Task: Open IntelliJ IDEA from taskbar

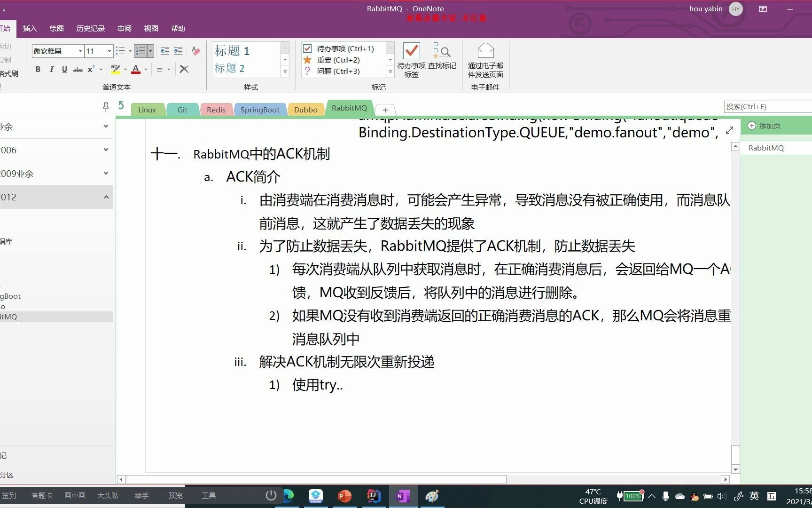Action: (x=374, y=496)
